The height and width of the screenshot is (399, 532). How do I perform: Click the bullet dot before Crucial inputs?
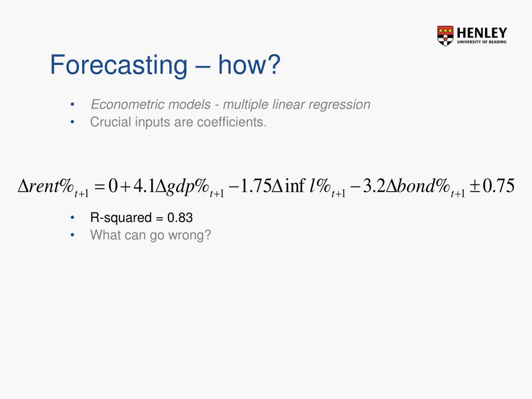pyautogui.click(x=72, y=122)
